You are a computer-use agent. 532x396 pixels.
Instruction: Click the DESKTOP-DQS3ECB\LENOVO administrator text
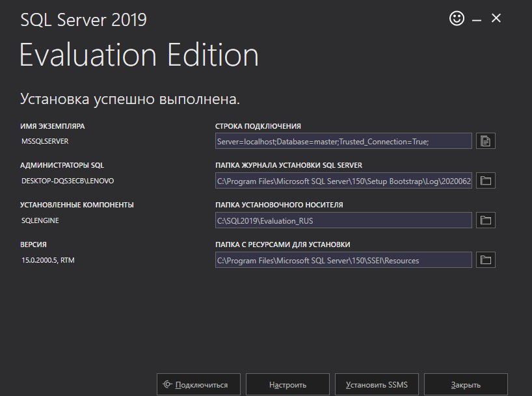pyautogui.click(x=68, y=181)
